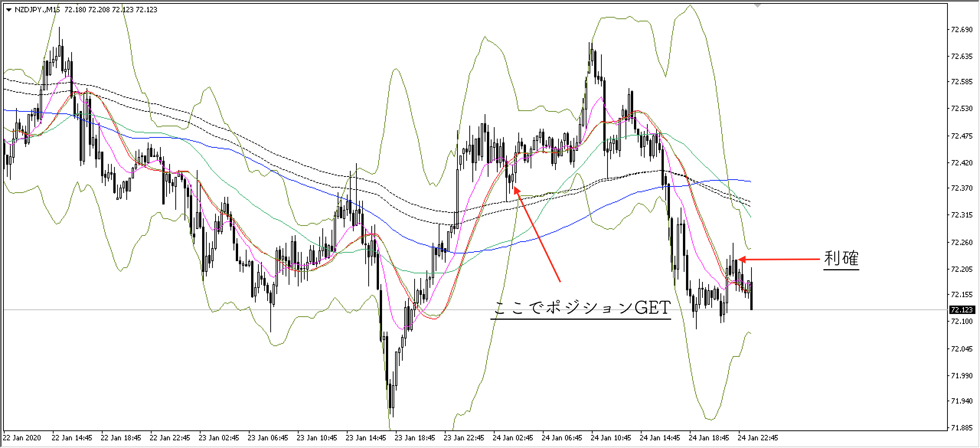
Task: Click the 24 Jan 02:45 time label
Action: pos(513,438)
